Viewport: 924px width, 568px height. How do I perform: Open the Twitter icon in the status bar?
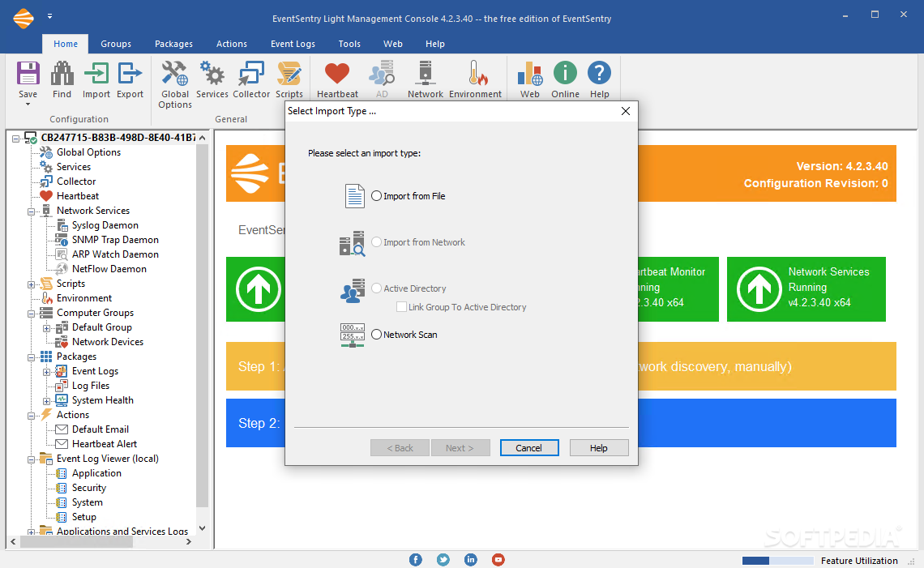[x=443, y=560]
